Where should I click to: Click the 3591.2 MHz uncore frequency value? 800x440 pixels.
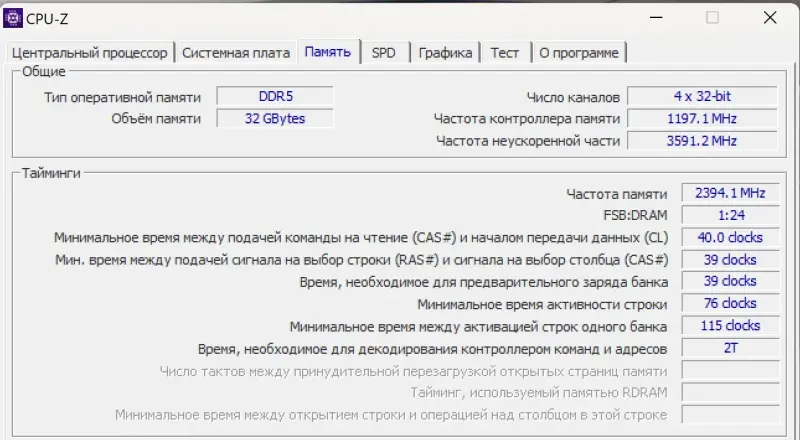702,141
